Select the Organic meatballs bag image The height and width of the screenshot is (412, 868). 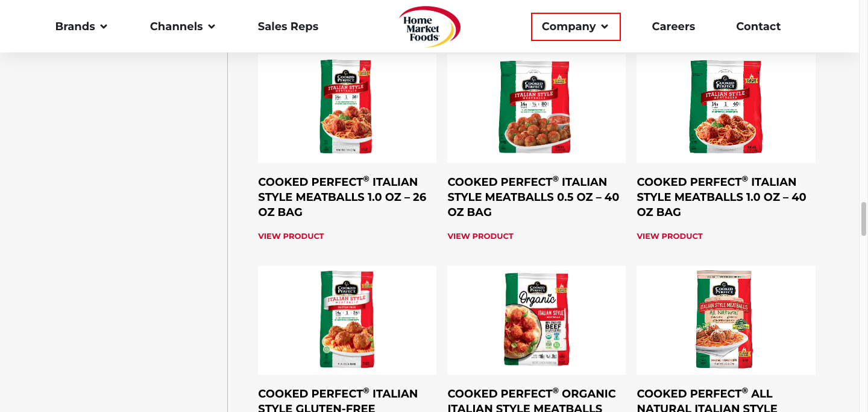click(x=536, y=319)
